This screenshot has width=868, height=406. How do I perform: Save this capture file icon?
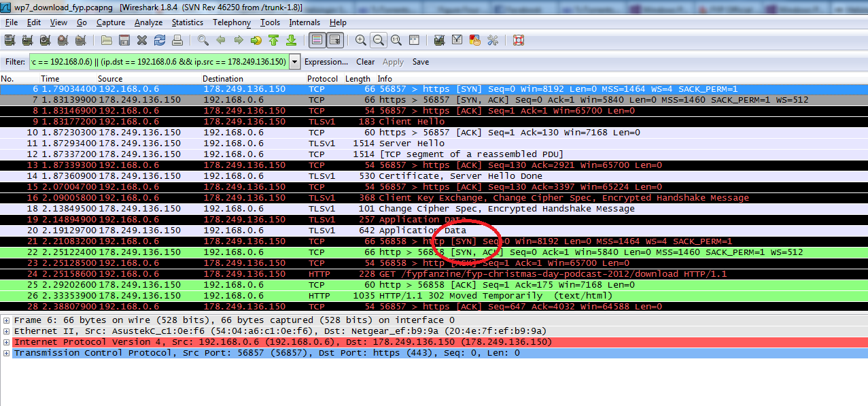(x=124, y=40)
